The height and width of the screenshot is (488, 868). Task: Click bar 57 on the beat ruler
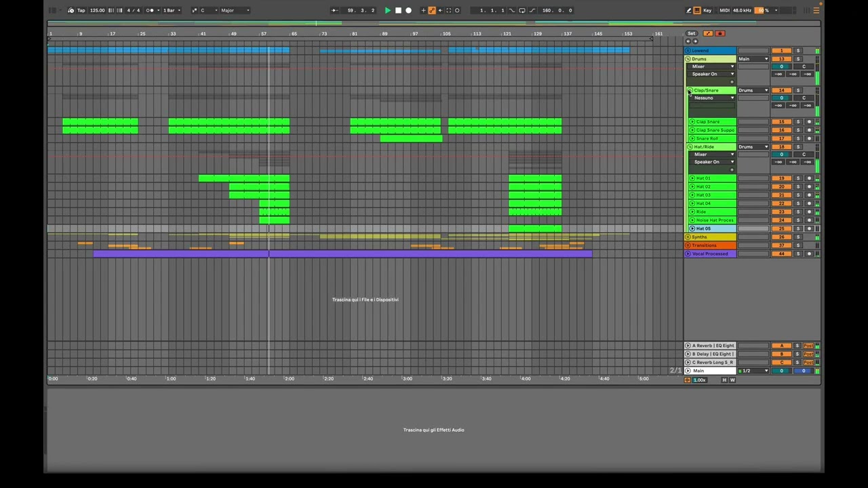click(264, 34)
